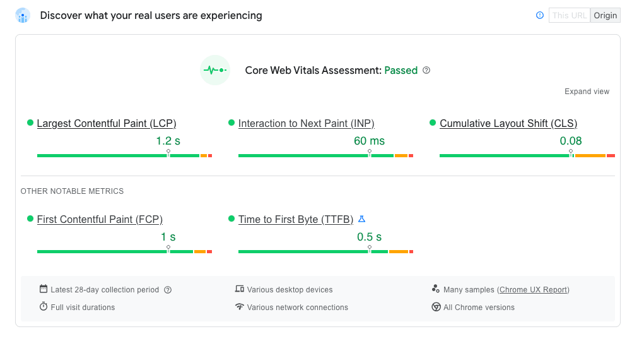This screenshot has width=644, height=341.
Task: Expand view of the metrics
Action: 587,92
